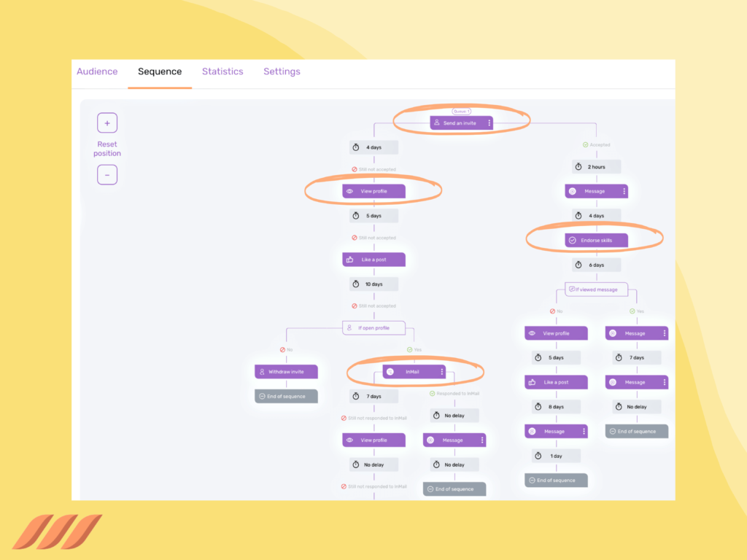Select the Withdraw invite step

(x=286, y=372)
